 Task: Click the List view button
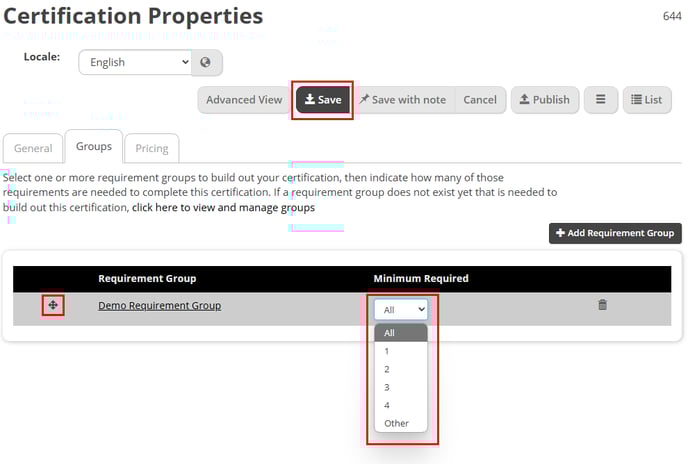coord(647,100)
